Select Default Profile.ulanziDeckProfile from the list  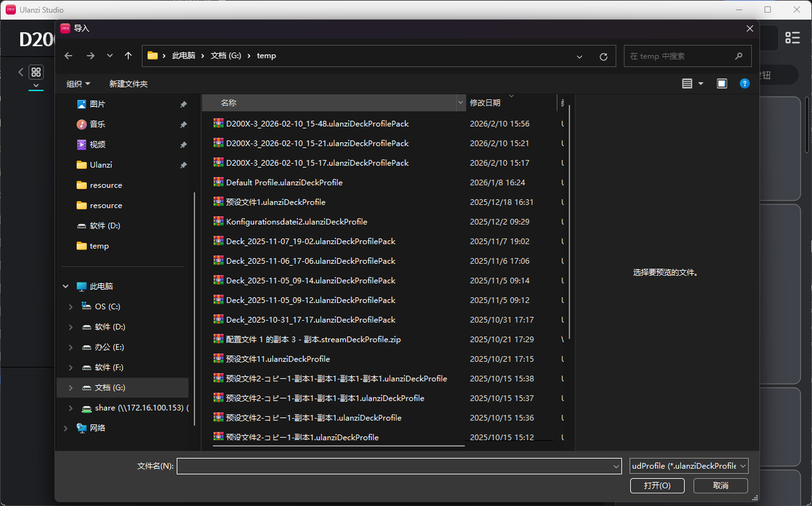pos(284,182)
